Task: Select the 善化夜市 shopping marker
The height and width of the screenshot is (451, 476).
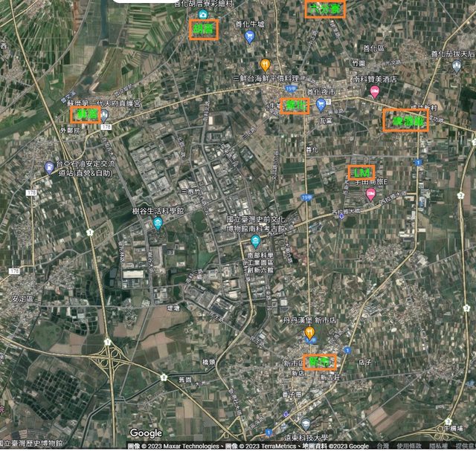Action: (x=321, y=105)
